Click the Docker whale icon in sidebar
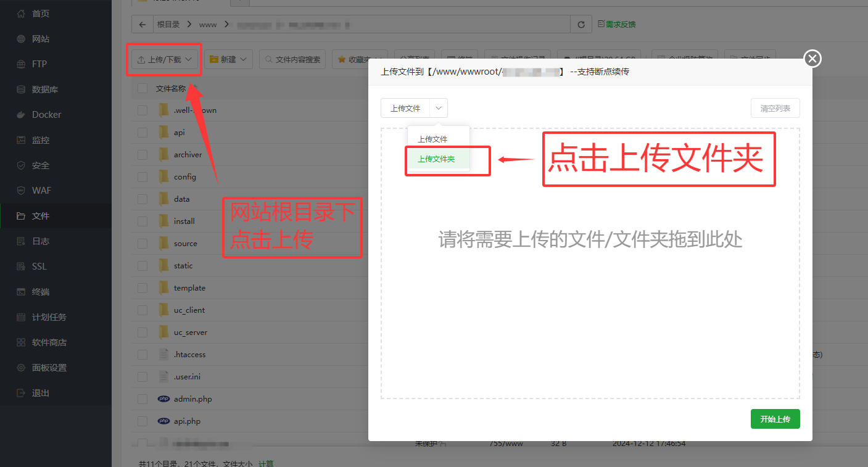Screen dimensions: 868x467 [x=21, y=115]
